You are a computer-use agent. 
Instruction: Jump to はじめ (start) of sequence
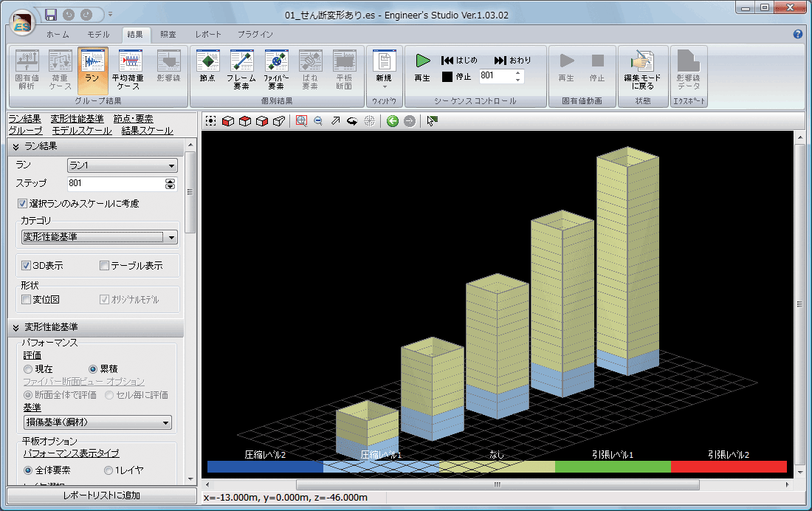[x=459, y=60]
